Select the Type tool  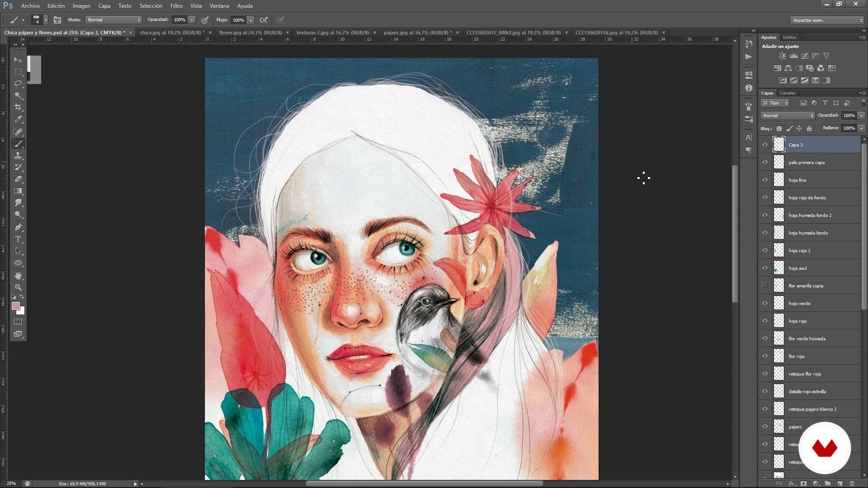pos(18,239)
